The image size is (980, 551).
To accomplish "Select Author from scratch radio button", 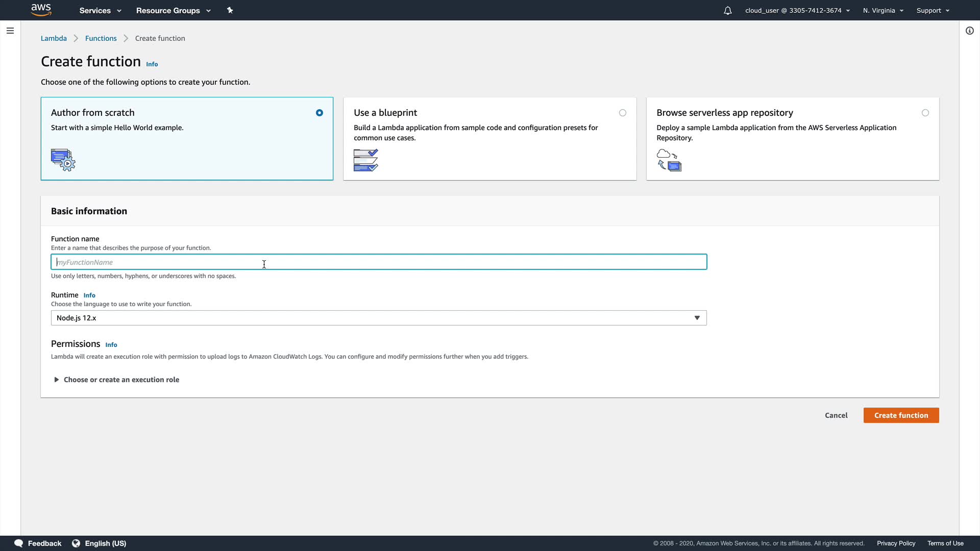I will (320, 113).
